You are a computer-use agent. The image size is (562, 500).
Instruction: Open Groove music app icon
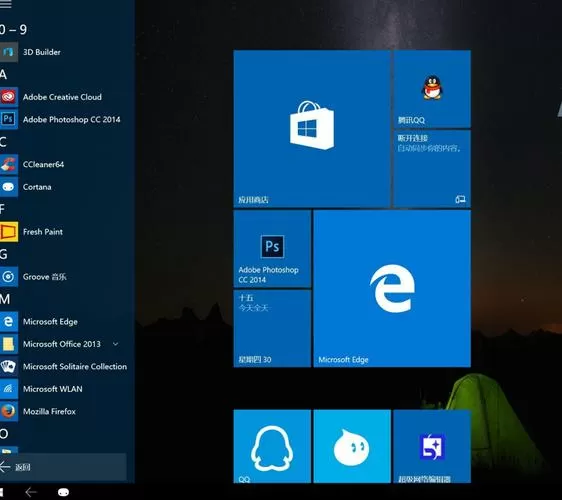click(8, 277)
